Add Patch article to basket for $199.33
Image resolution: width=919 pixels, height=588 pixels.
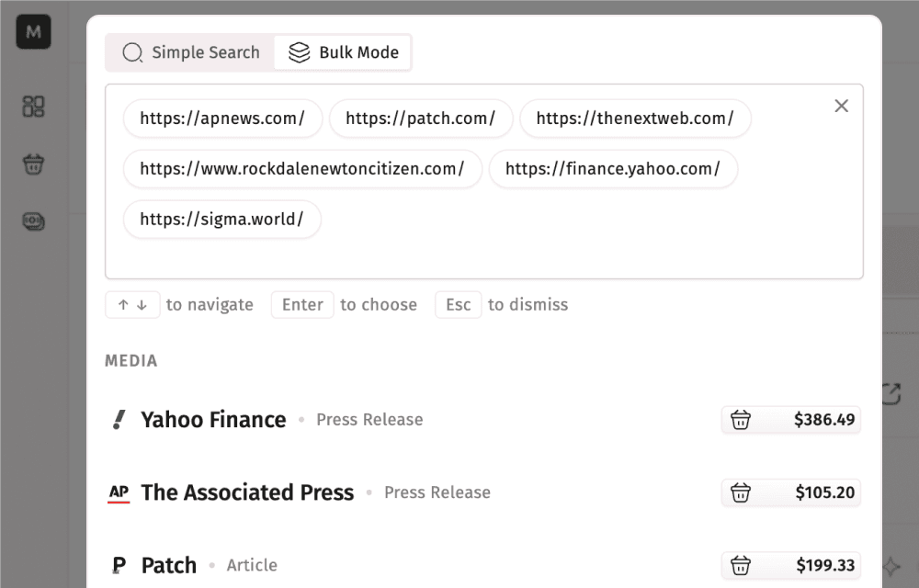pos(790,565)
